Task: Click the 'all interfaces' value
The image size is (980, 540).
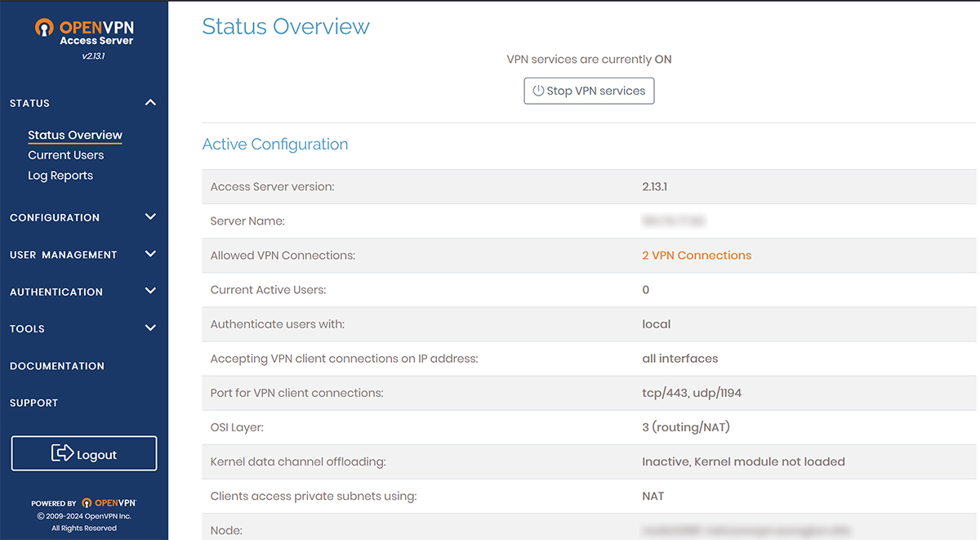Action: (x=680, y=359)
